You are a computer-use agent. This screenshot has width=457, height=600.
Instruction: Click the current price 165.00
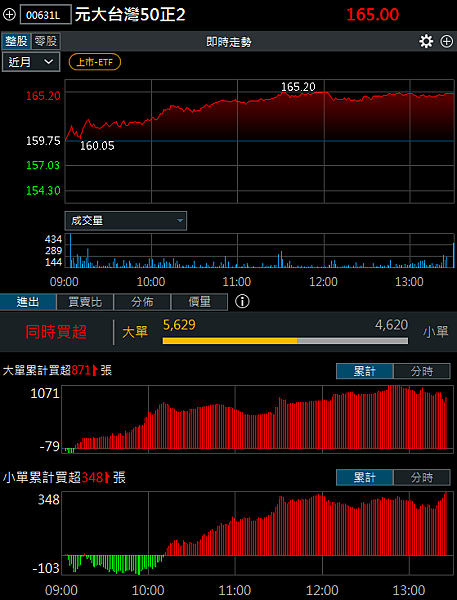tap(372, 15)
